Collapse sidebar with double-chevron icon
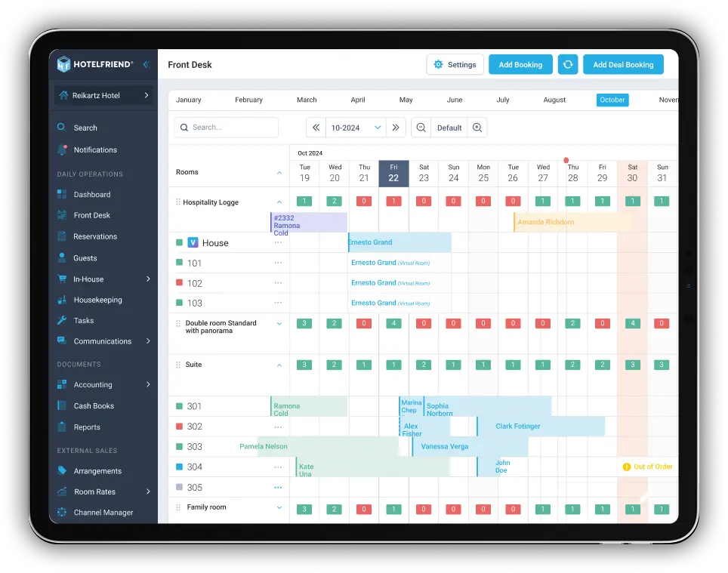This screenshot has height=573, width=728. (x=147, y=64)
